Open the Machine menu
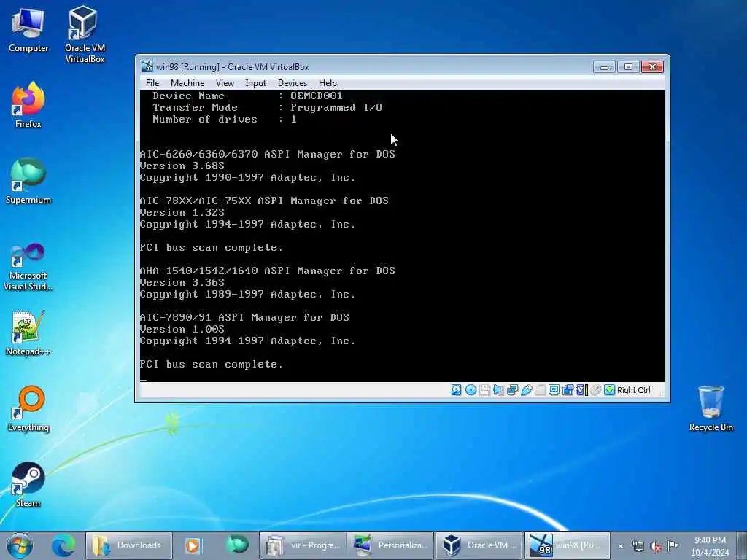Screen dimensions: 747x560 point(187,83)
